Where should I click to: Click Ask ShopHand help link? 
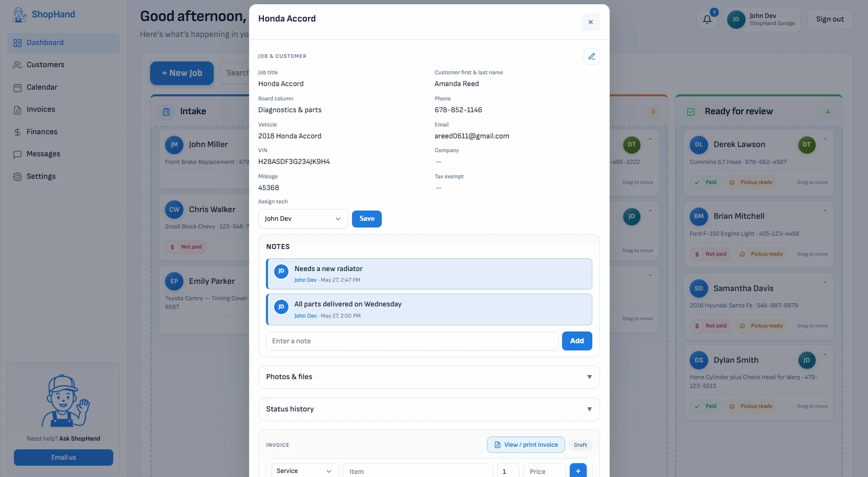79,439
